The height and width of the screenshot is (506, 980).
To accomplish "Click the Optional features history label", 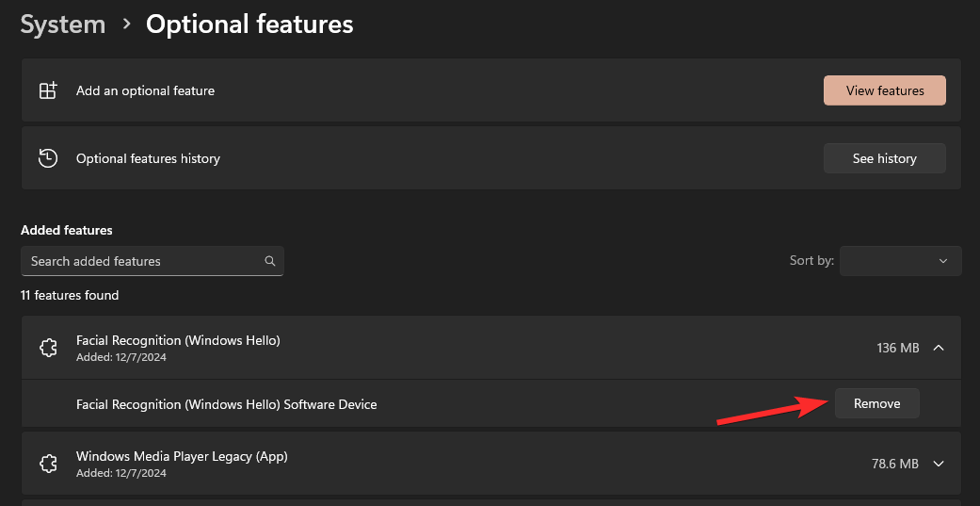I will 148,158.
